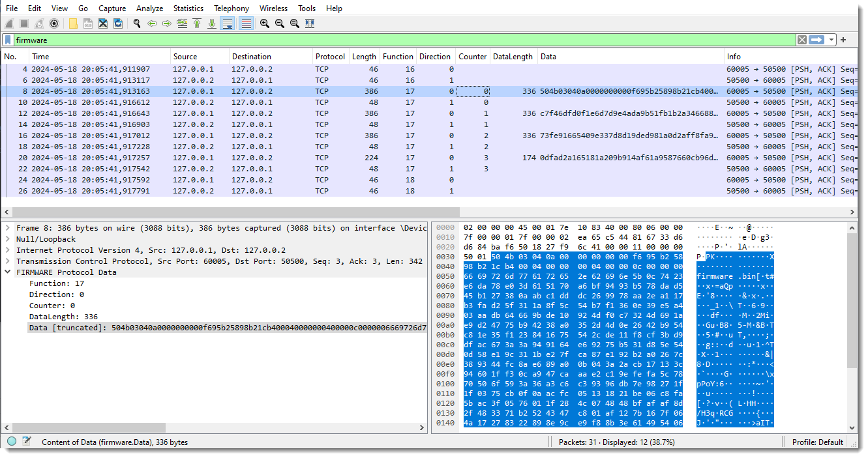The height and width of the screenshot is (458, 868).
Task: Click the Resize Columns toolbar icon
Action: coord(310,23)
